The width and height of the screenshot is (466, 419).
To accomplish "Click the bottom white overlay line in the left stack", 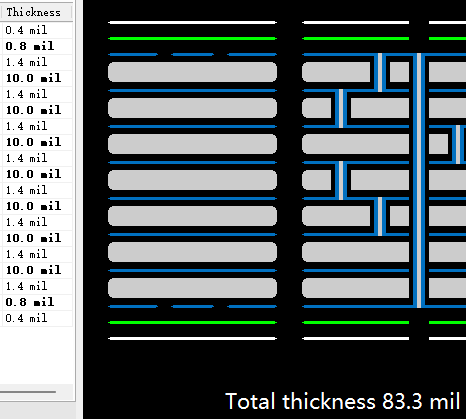I will tap(192, 339).
